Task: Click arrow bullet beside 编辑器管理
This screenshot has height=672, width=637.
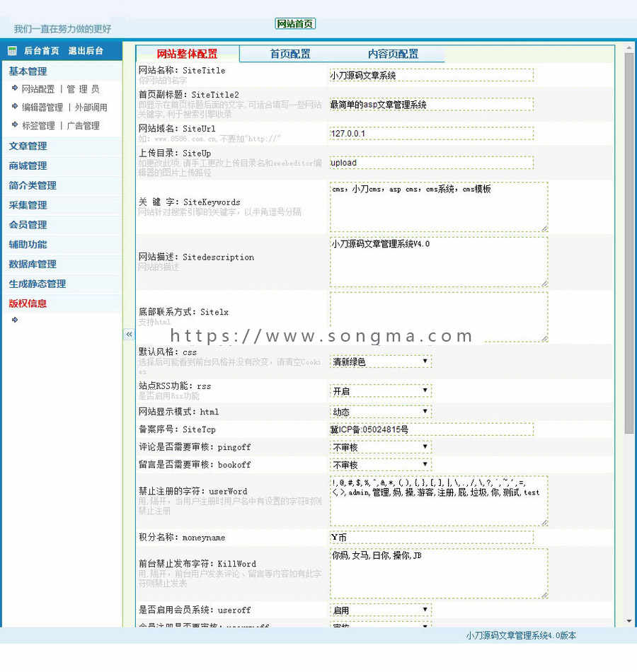Action: coord(15,106)
